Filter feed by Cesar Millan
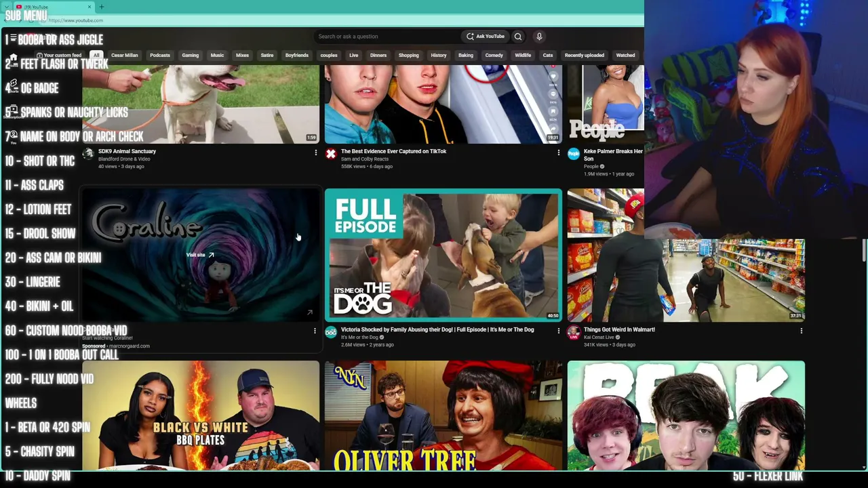The height and width of the screenshot is (488, 868). point(124,56)
